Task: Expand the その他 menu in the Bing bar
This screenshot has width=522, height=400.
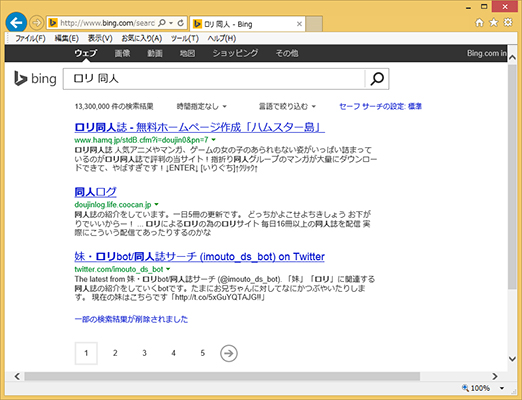Action: tap(287, 53)
